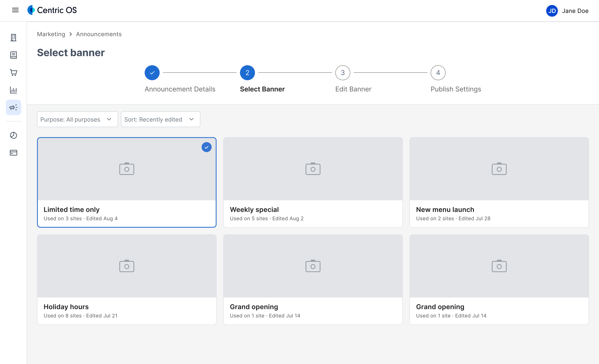Click the Weekly special title
Screen dimensions: 599x364
[254, 210]
